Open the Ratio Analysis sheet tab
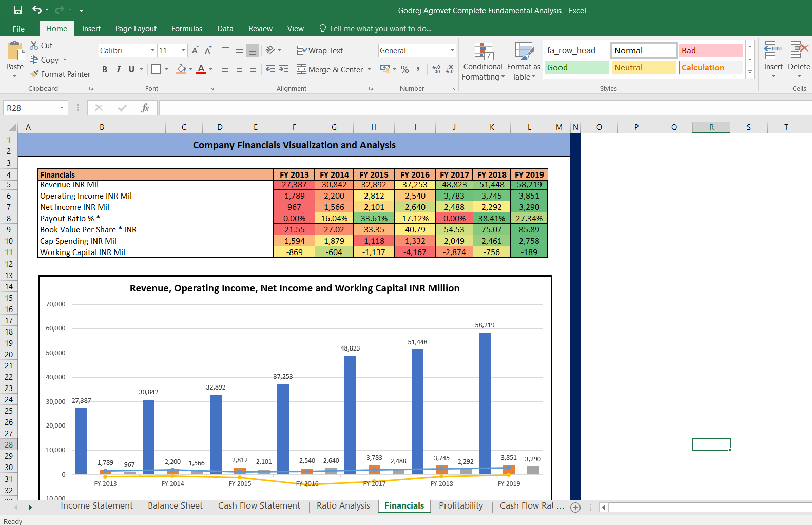The height and width of the screenshot is (525, 812). [x=343, y=506]
